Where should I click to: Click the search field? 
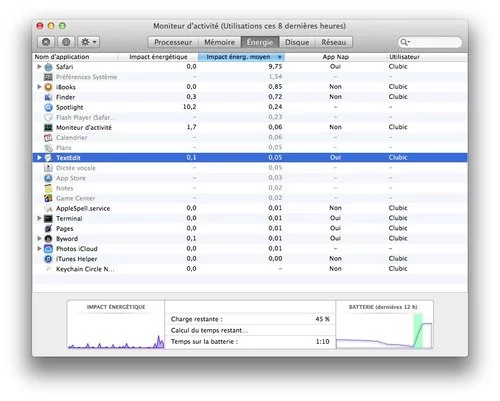430,42
